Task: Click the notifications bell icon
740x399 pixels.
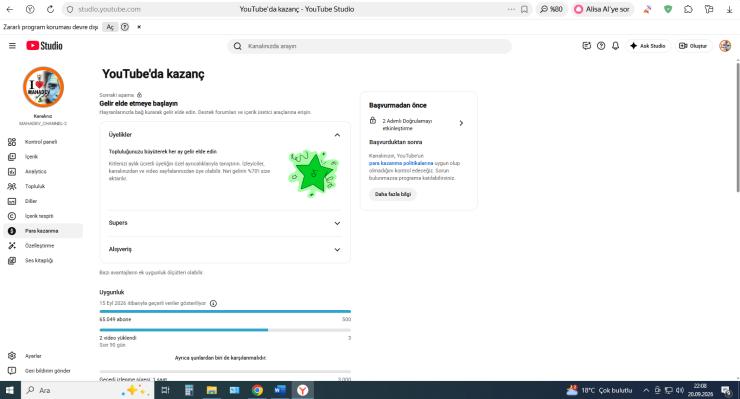Action: tap(615, 46)
